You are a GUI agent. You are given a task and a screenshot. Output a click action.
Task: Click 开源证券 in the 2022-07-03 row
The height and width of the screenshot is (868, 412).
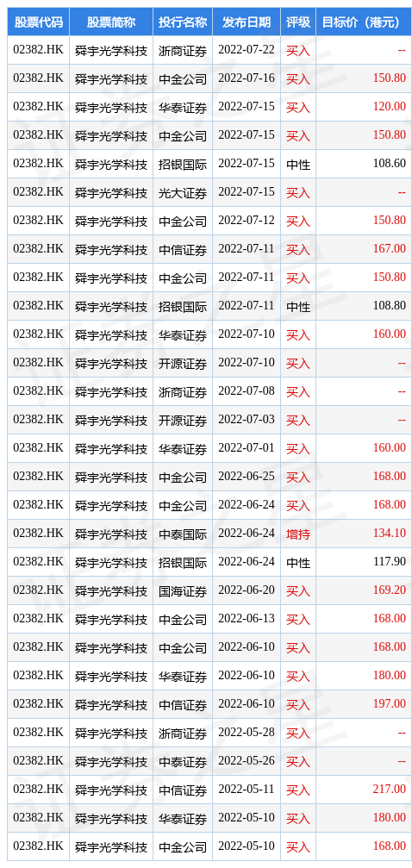tap(183, 420)
